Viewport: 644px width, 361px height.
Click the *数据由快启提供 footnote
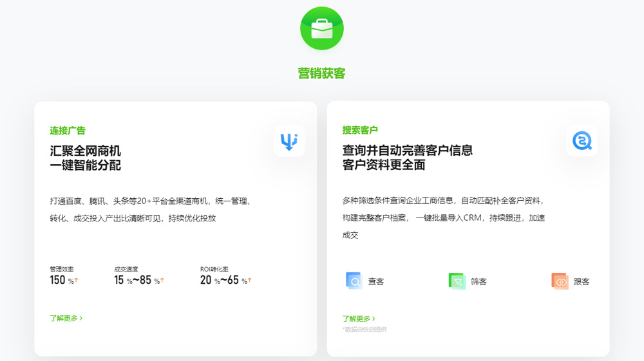[365, 329]
